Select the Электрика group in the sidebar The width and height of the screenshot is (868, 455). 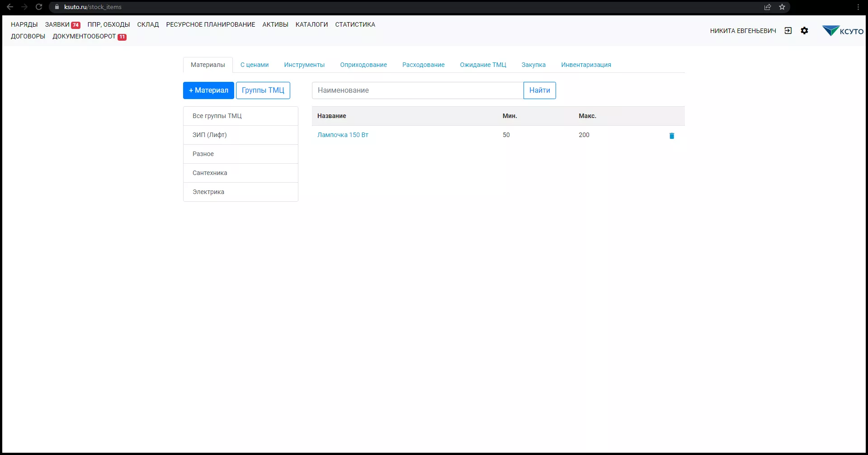[208, 192]
